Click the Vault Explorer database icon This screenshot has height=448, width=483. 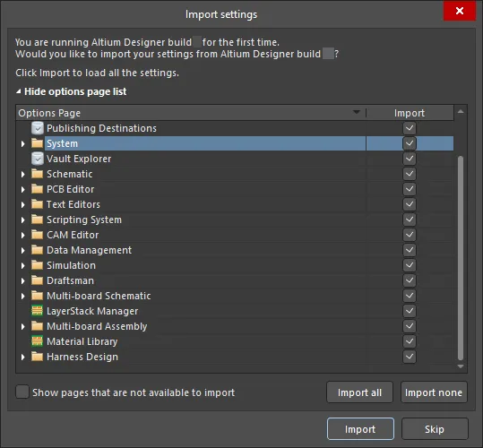coord(38,159)
